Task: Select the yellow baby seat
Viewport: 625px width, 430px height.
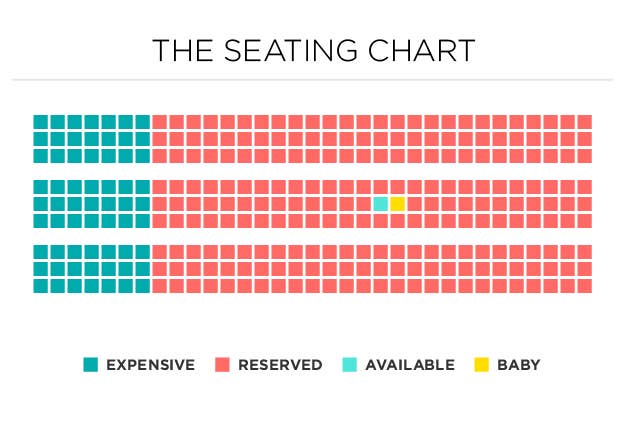Action: pos(397,204)
